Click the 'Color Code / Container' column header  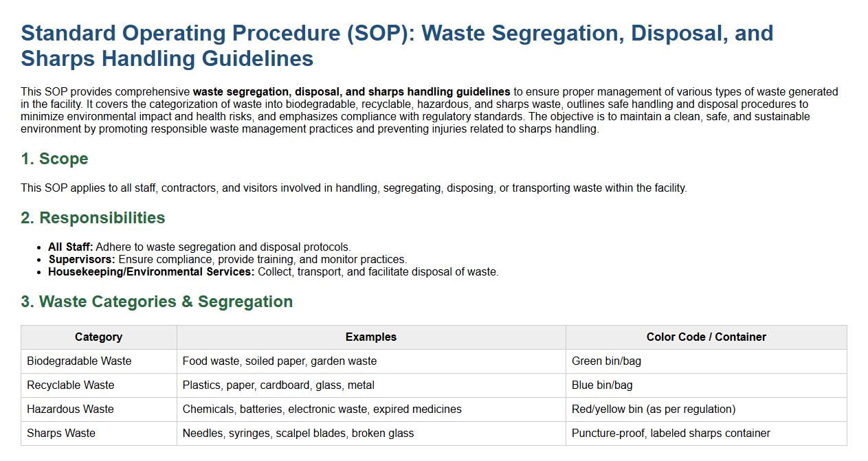pyautogui.click(x=706, y=337)
